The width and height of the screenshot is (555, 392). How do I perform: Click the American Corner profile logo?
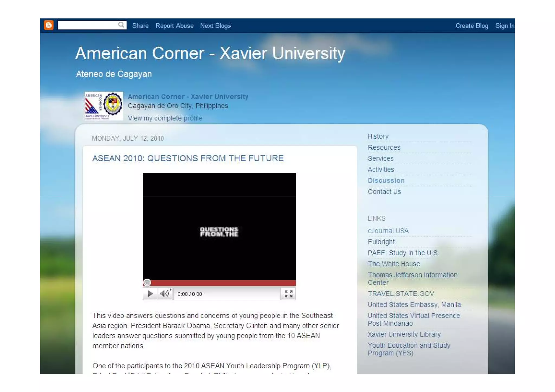(x=104, y=106)
